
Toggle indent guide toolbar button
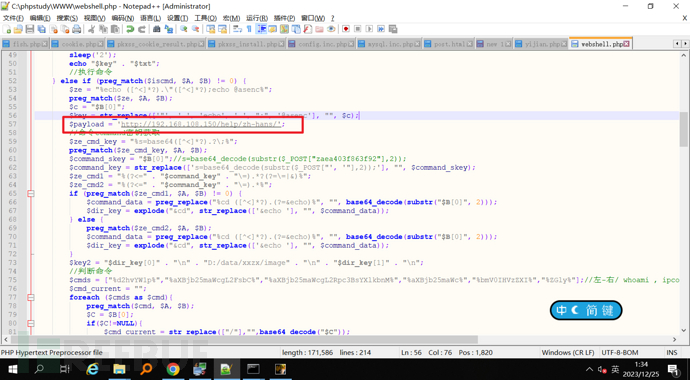point(261,29)
